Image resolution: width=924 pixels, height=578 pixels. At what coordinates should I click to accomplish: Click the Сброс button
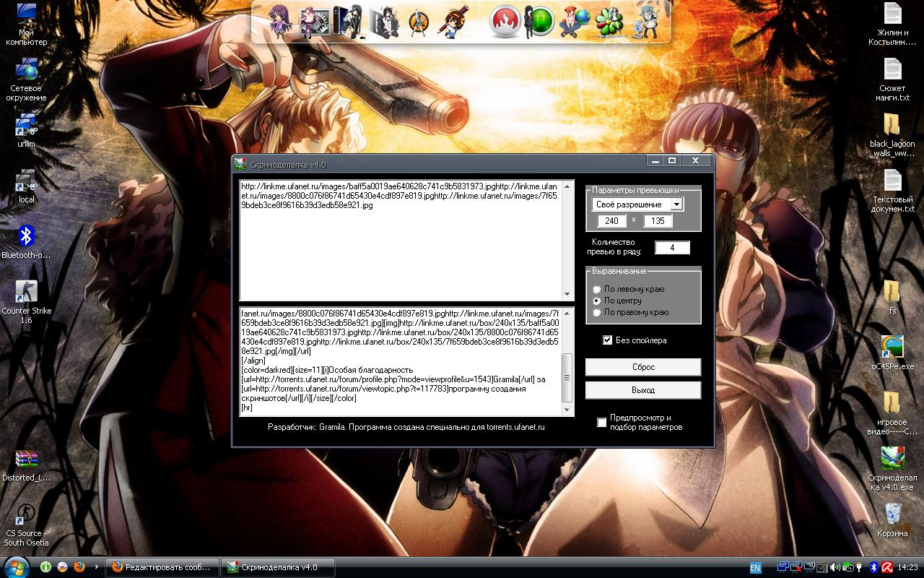point(643,367)
